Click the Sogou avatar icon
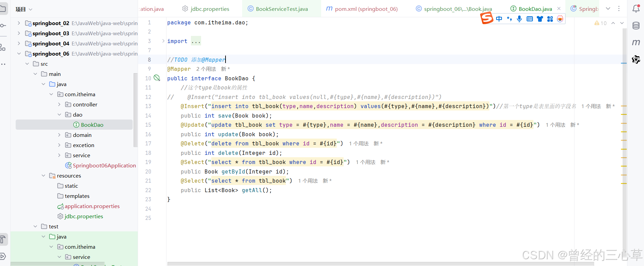The width and height of the screenshot is (644, 266). coord(560,19)
